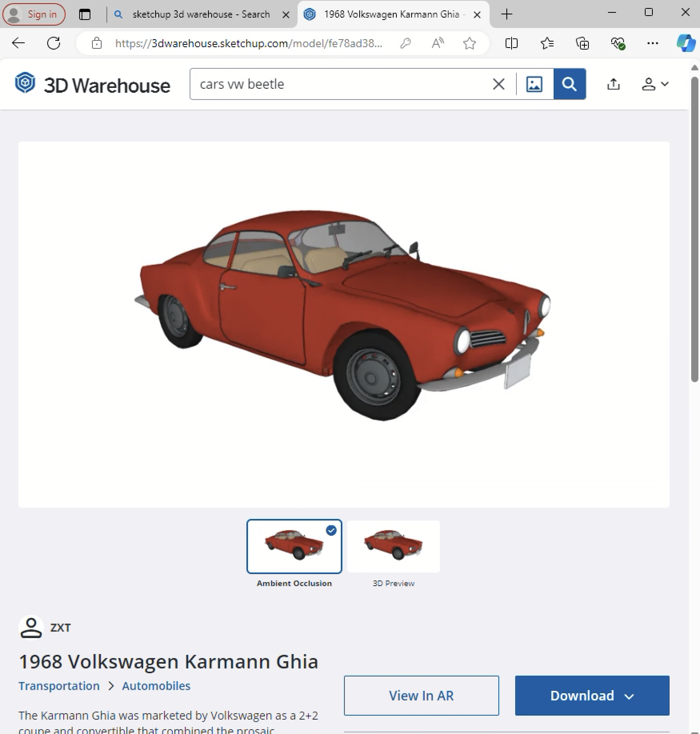Go back with the browser back arrow
700x734 pixels.
click(x=18, y=43)
